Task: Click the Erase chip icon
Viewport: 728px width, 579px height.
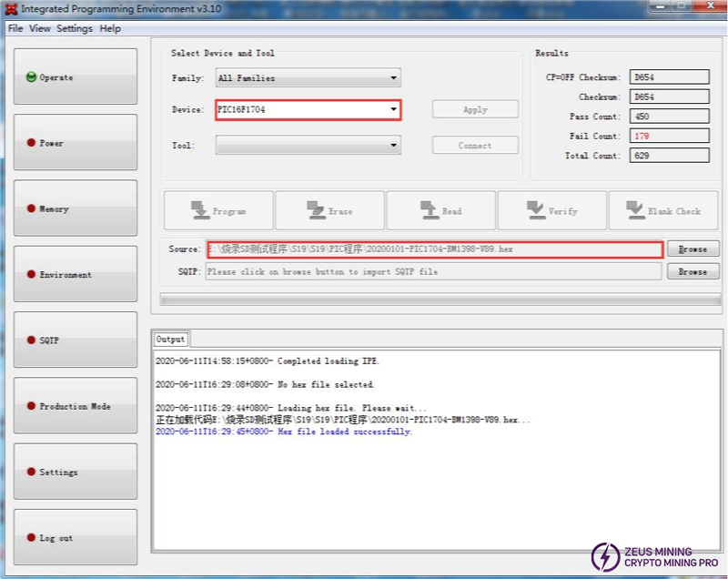Action: (x=316, y=210)
